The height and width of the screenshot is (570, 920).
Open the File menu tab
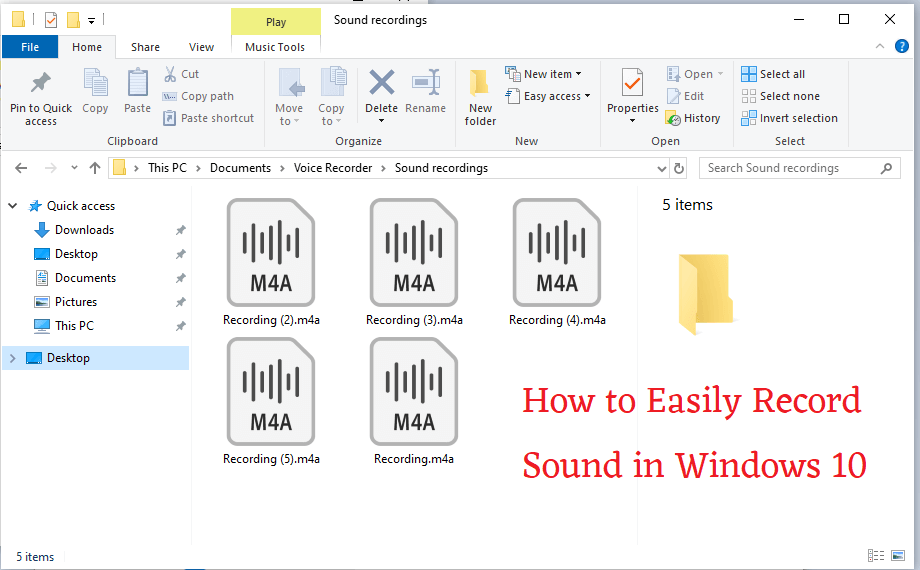[30, 47]
